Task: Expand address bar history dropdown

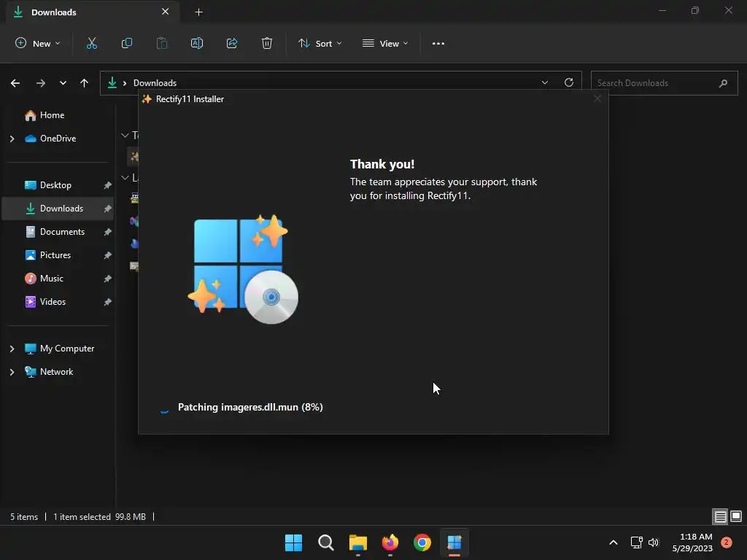Action: (x=544, y=82)
